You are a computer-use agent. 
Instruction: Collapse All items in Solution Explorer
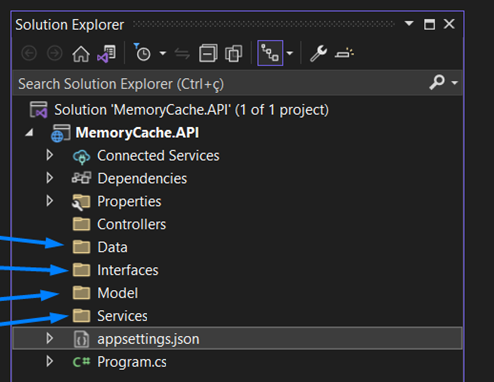(x=208, y=53)
